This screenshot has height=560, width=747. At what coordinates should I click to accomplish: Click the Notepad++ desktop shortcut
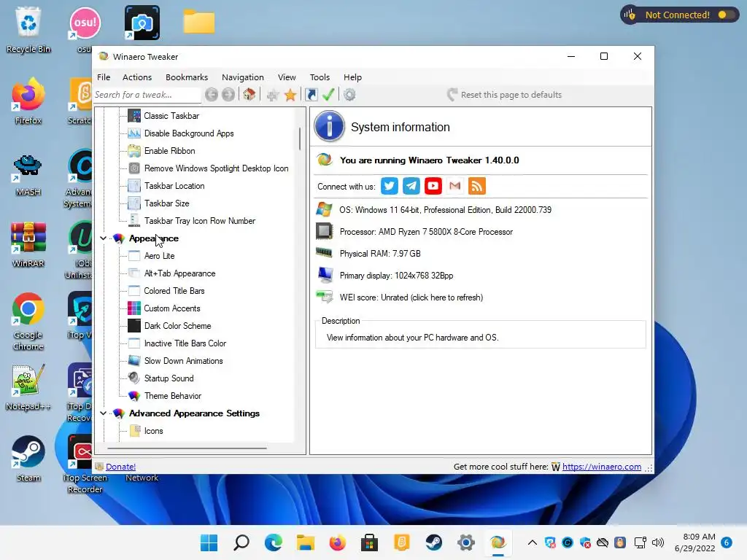click(x=28, y=388)
